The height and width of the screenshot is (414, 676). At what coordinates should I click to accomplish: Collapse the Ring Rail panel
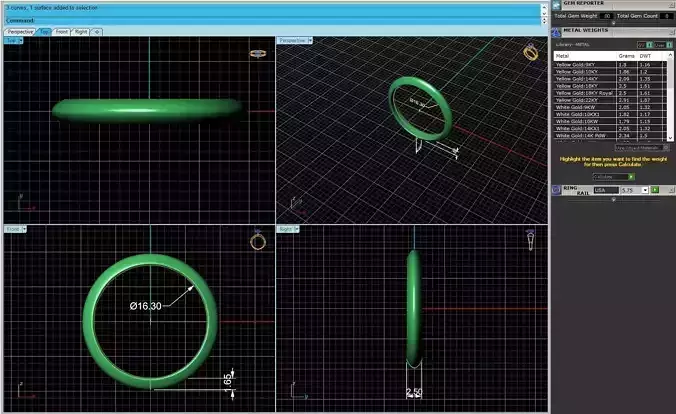672,190
